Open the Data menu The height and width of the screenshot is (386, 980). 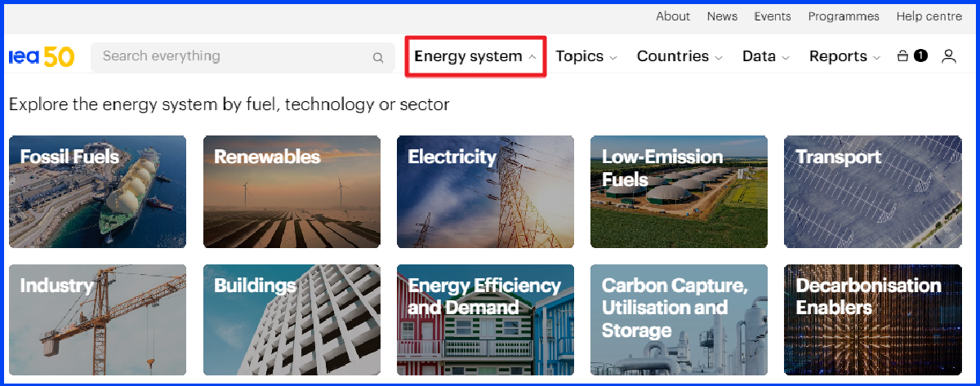pos(766,56)
